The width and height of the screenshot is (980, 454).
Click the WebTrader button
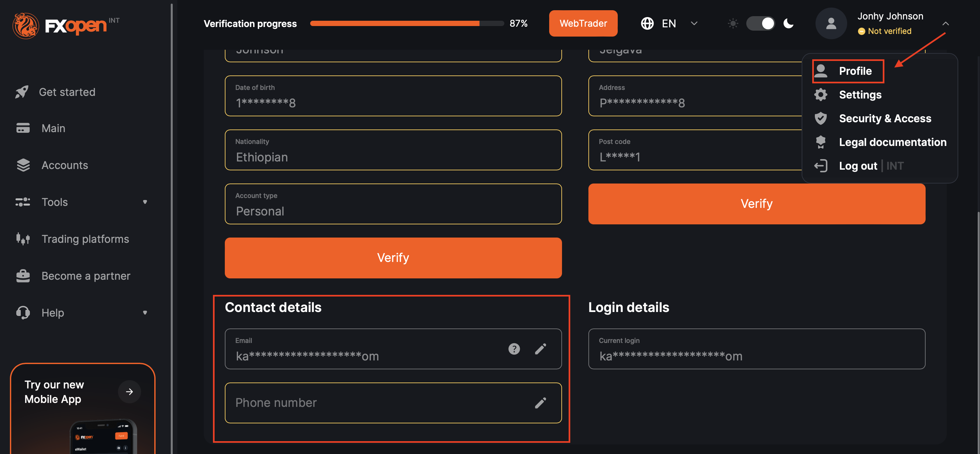(583, 24)
